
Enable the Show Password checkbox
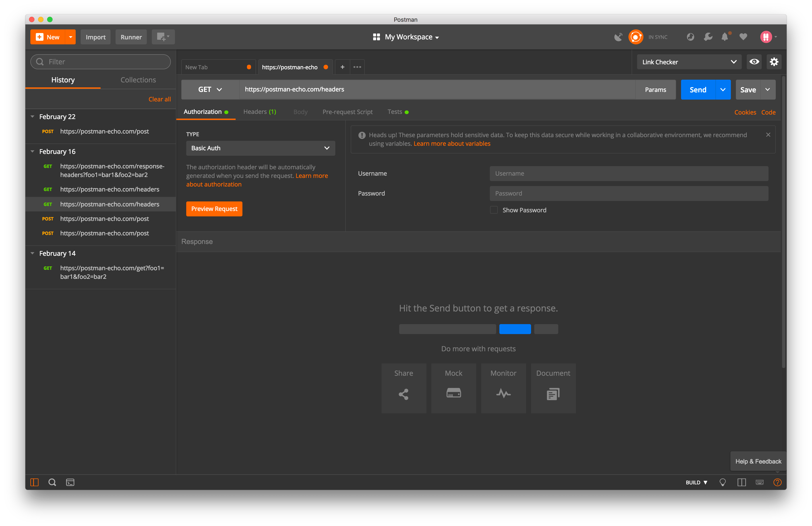click(494, 210)
